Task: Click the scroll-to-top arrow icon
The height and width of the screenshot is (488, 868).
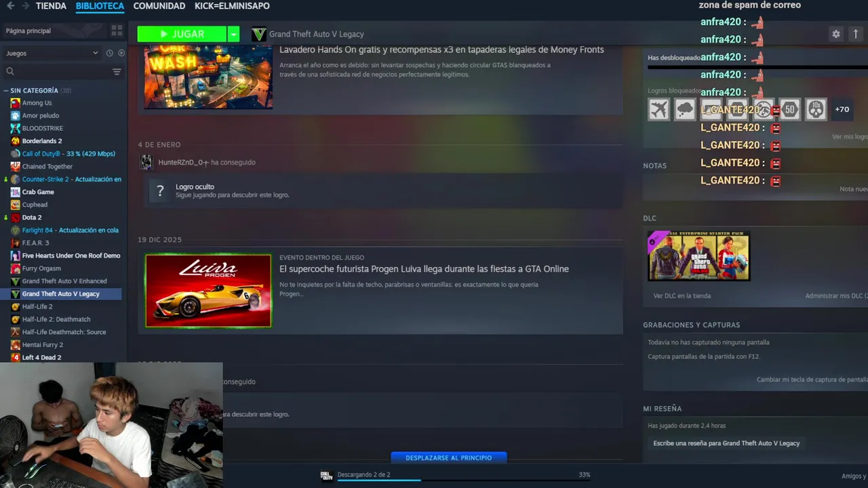Action: tap(855, 34)
